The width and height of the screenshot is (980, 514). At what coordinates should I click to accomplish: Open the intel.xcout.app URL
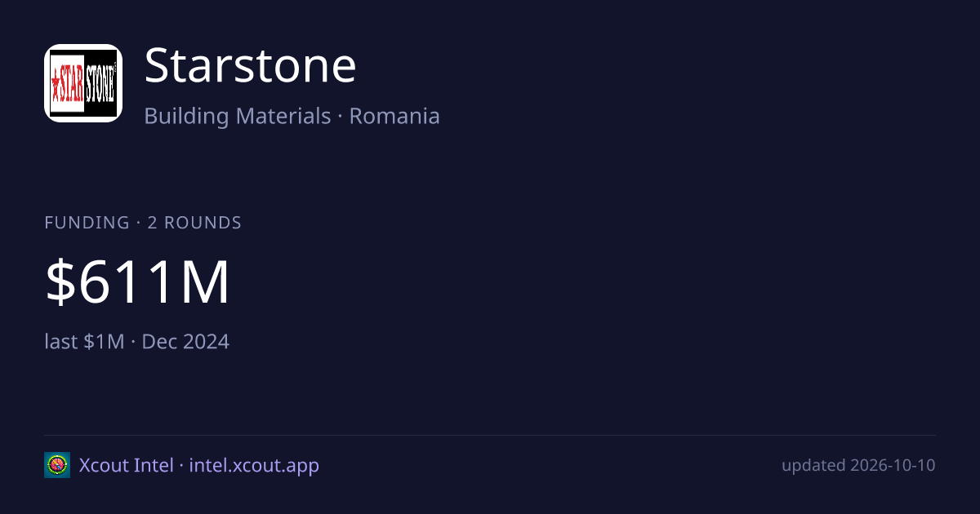click(x=254, y=465)
